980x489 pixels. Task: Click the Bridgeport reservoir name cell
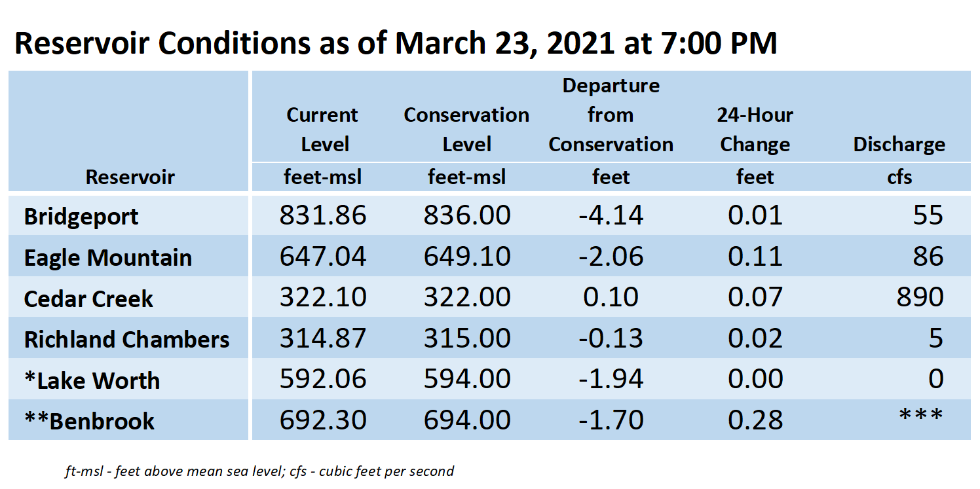pyautogui.click(x=81, y=217)
